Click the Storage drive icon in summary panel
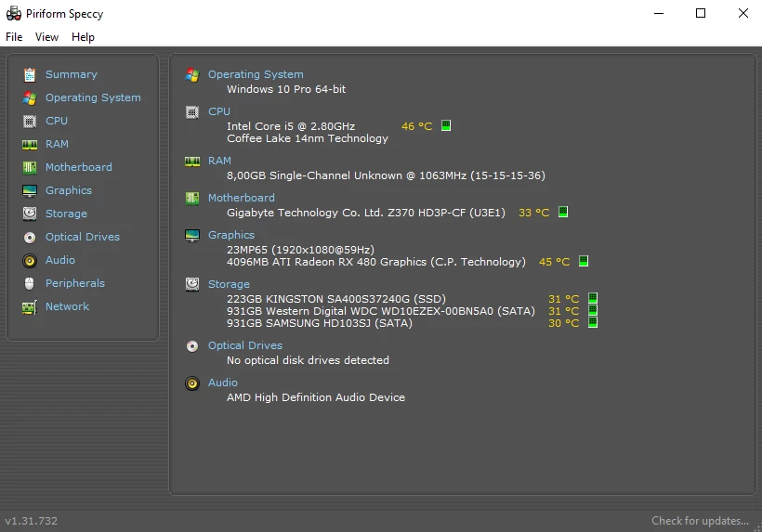762x532 pixels. pos(192,284)
